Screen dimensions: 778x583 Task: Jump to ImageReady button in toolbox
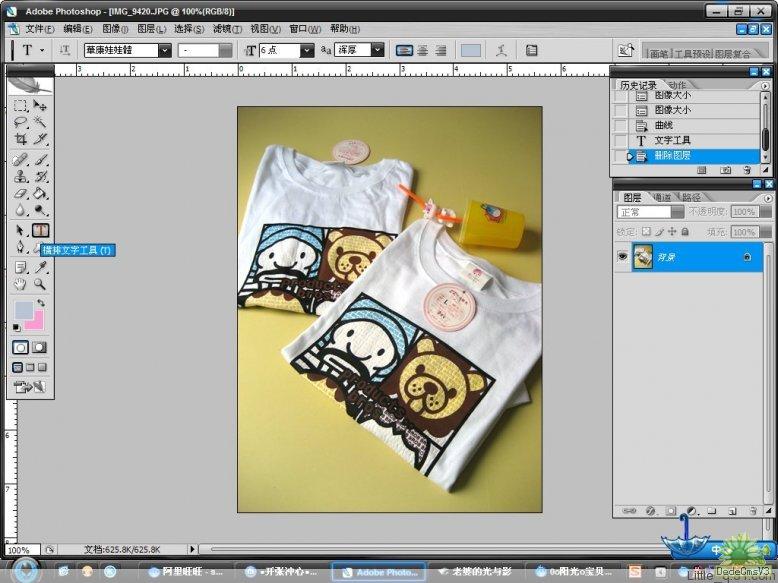pyautogui.click(x=29, y=387)
